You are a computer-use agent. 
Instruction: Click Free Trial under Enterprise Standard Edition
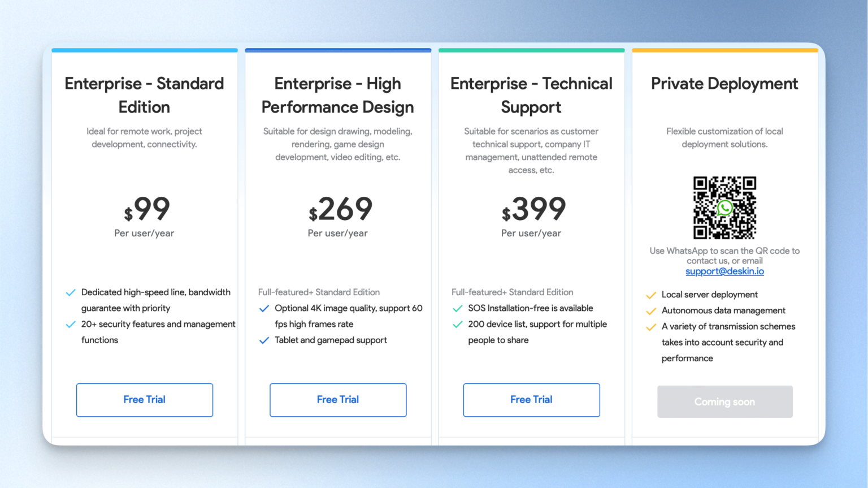145,400
